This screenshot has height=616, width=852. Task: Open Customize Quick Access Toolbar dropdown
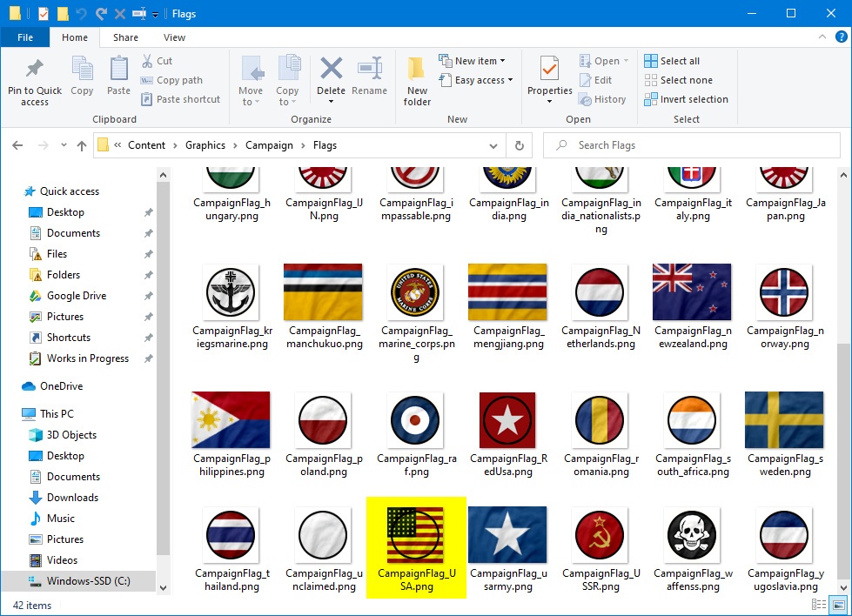coord(155,14)
